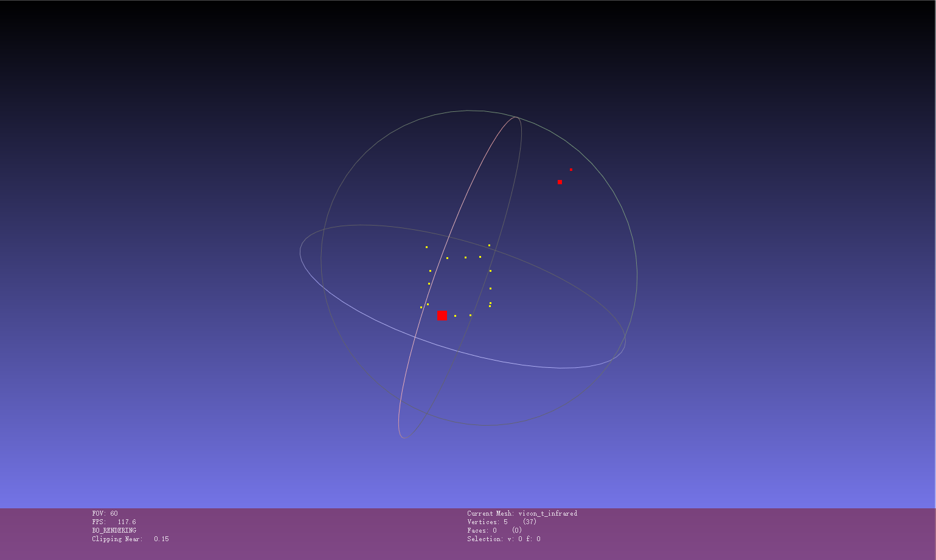Click the Current Mesh vicon_t_infrared label
936x560 pixels.
tap(522, 514)
